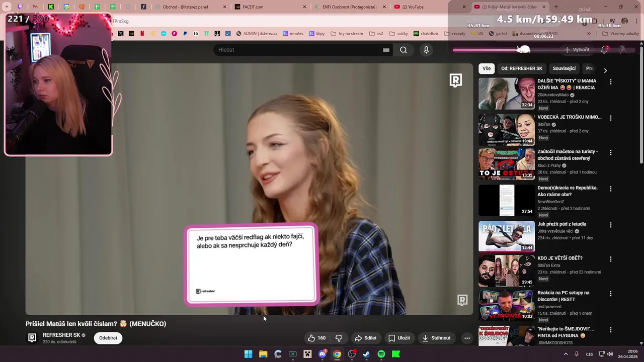Click the Stáhnout download button

tap(436, 338)
